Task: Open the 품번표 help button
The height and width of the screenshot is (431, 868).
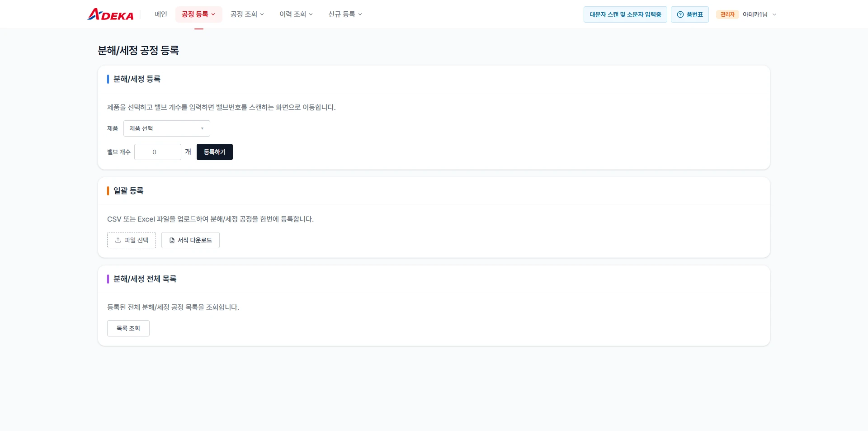Action: pyautogui.click(x=690, y=14)
